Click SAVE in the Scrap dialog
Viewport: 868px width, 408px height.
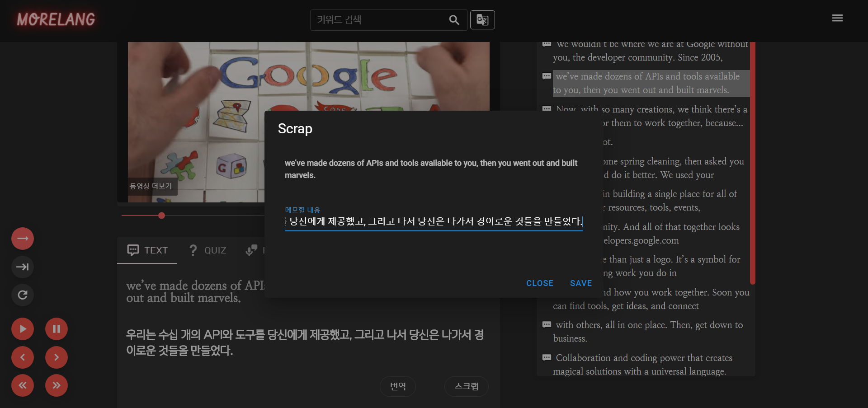[x=581, y=283]
